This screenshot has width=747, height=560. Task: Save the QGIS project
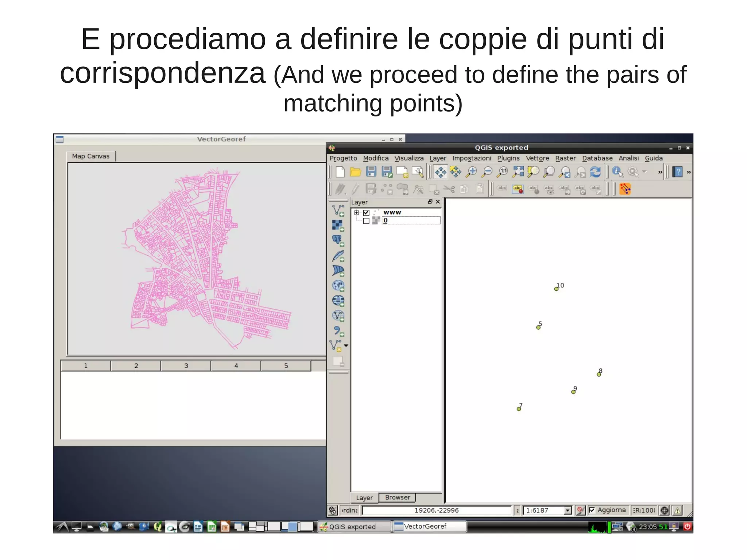click(371, 171)
